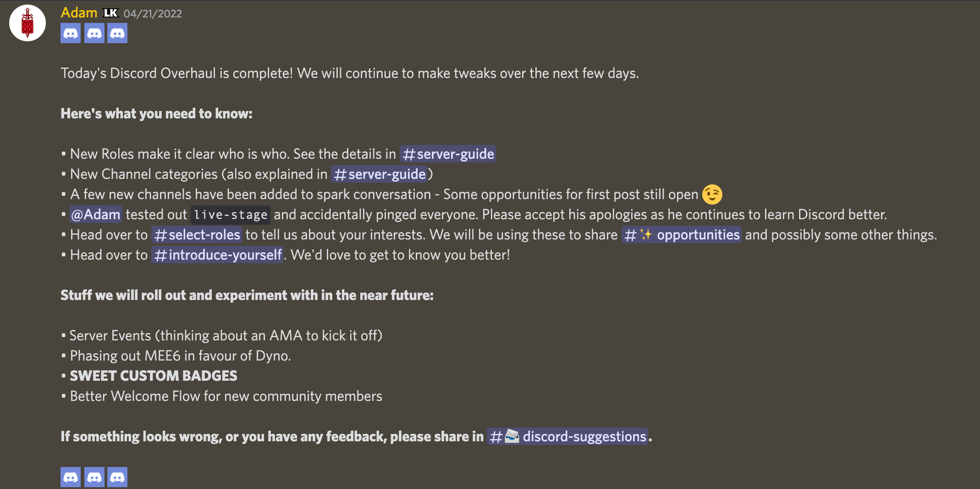Click the winking face emoji in the message
The width and height of the screenshot is (980, 489).
click(712, 194)
